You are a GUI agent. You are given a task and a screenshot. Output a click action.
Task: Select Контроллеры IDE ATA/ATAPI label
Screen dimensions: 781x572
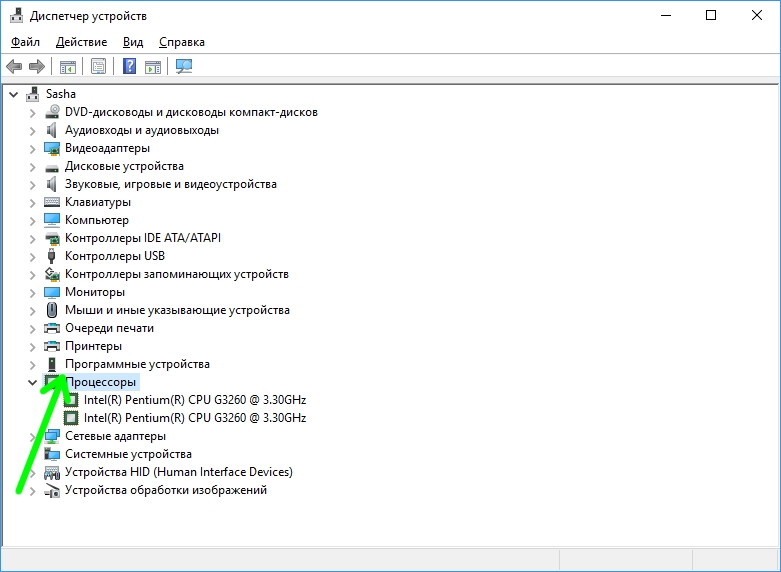point(143,238)
